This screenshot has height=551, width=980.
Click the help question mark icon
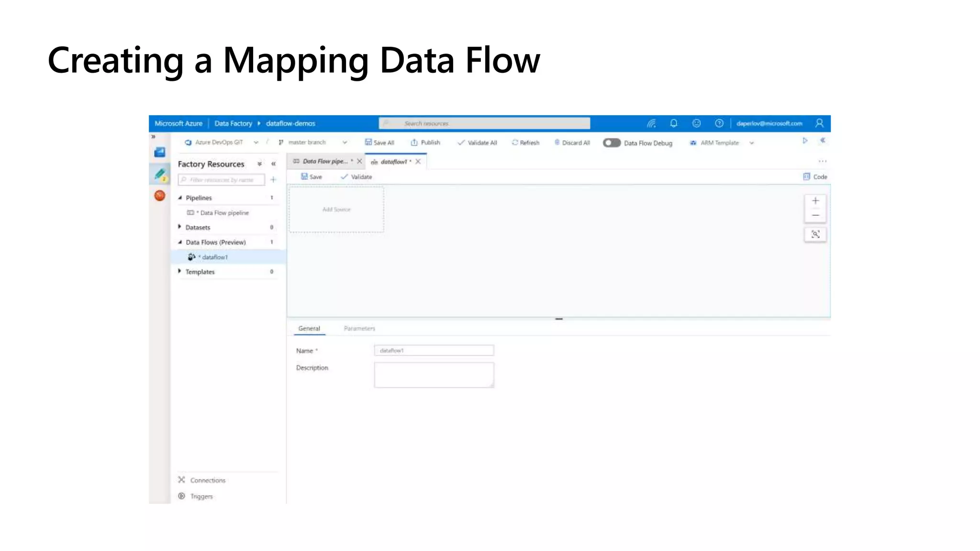pos(719,123)
